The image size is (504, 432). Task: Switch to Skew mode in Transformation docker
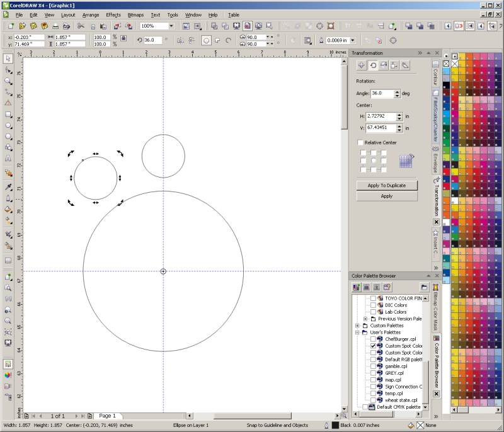(405, 65)
